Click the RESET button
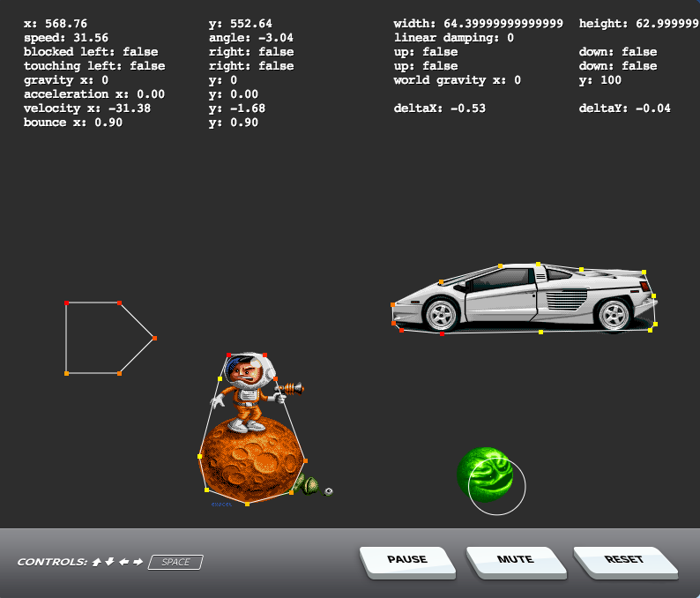 click(624, 562)
